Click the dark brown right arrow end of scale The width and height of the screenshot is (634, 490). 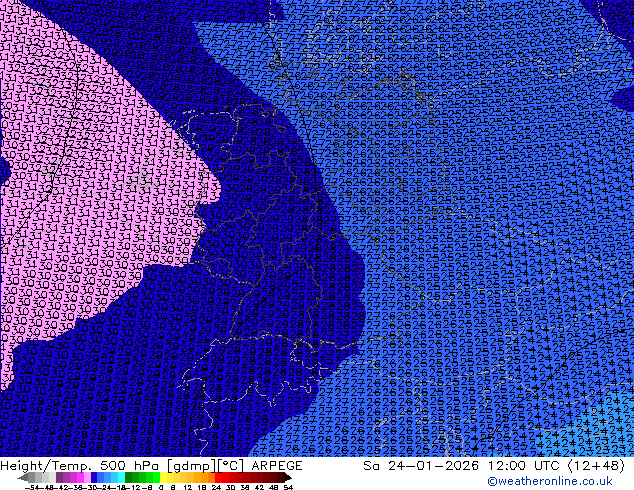tap(288, 477)
